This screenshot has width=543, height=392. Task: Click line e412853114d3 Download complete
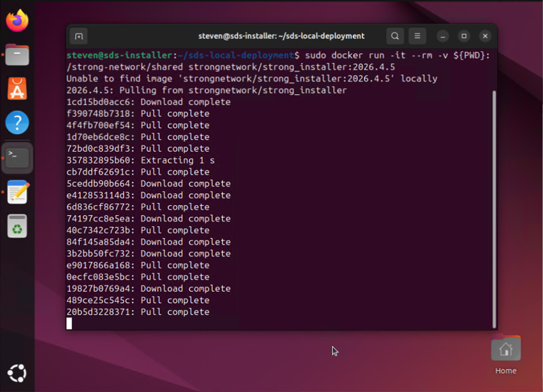coord(148,195)
